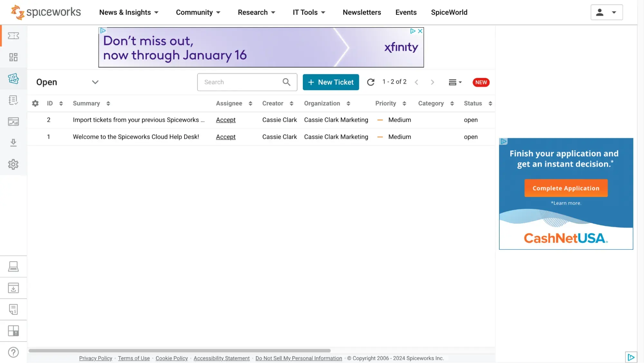Click the New Ticket button

click(x=331, y=82)
